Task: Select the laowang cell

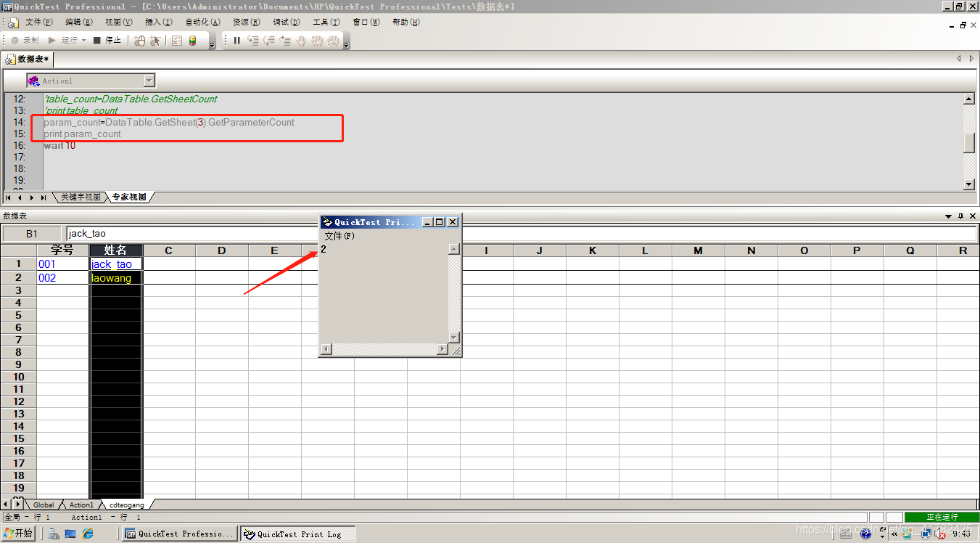Action: click(x=116, y=278)
